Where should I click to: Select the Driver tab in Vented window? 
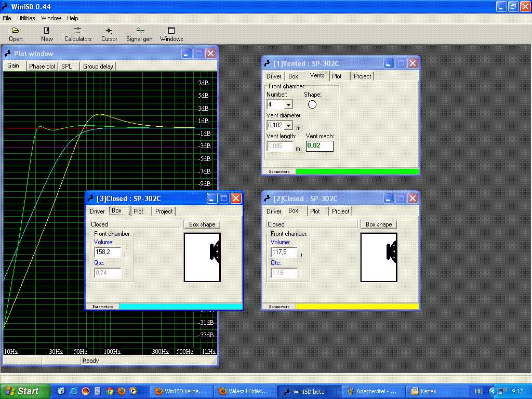click(x=274, y=76)
